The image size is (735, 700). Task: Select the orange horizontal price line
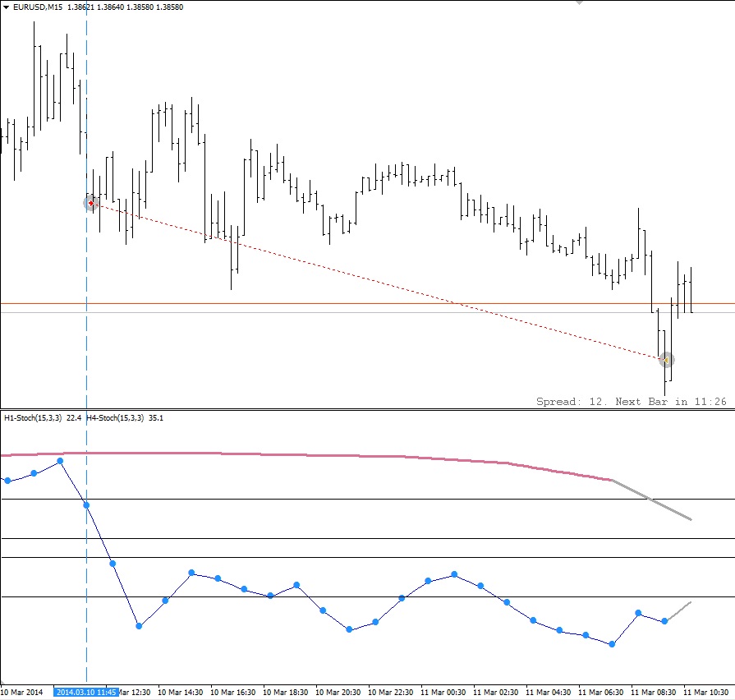click(x=368, y=304)
